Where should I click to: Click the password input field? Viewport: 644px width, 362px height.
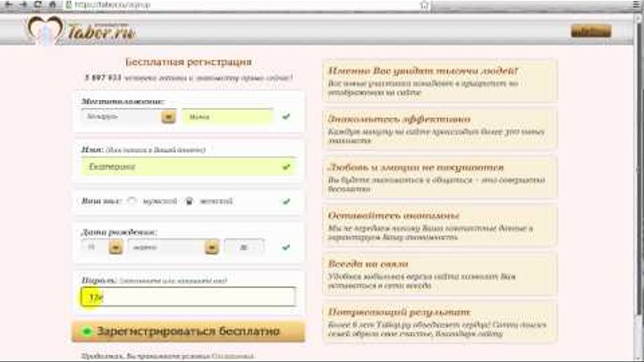[188, 297]
